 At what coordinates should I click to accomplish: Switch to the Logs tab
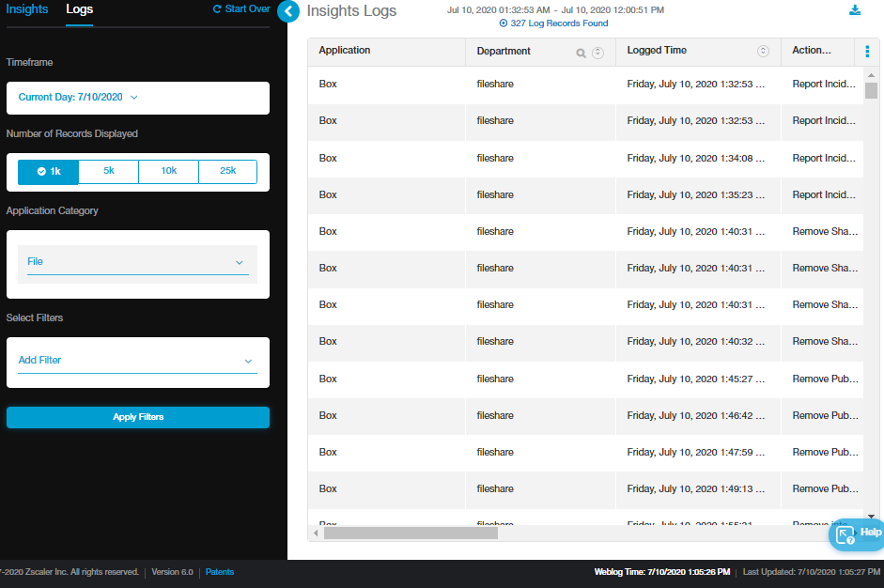click(x=79, y=9)
